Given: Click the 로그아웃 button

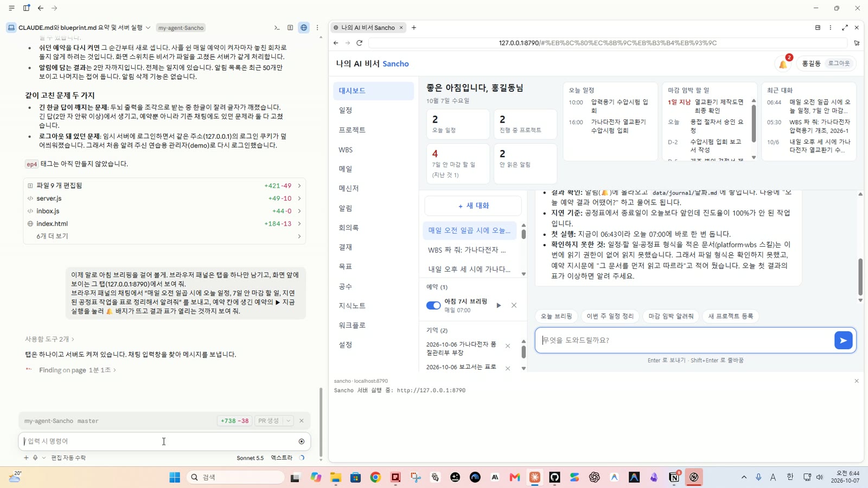Looking at the screenshot, I should [x=839, y=63].
